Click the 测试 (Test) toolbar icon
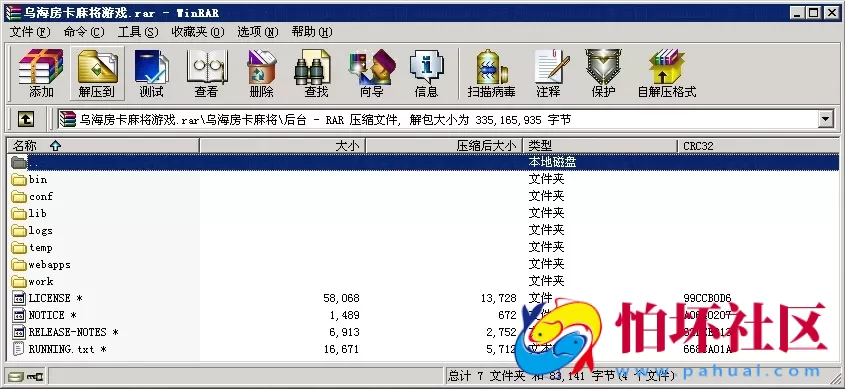Viewport: 845px width, 389px height. pos(151,67)
